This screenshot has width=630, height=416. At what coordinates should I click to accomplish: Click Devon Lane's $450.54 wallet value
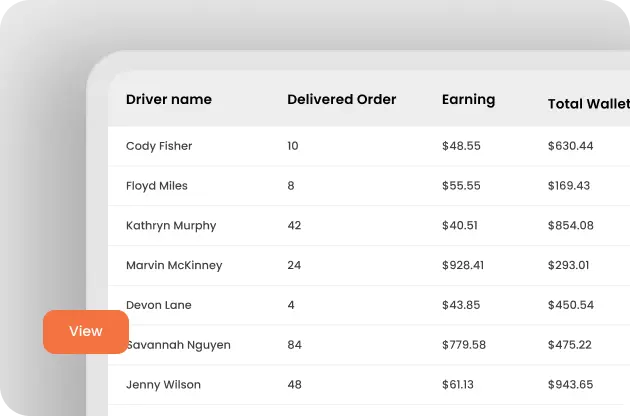(571, 305)
